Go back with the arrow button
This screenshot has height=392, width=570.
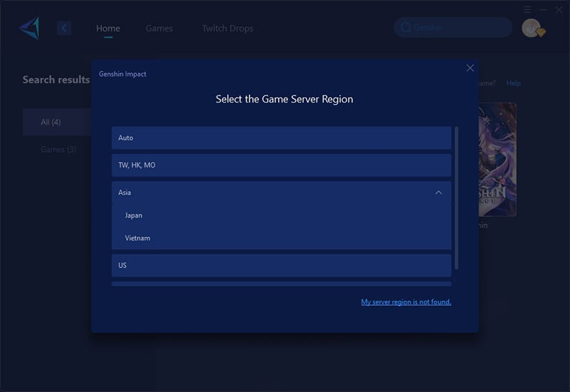[x=64, y=28]
